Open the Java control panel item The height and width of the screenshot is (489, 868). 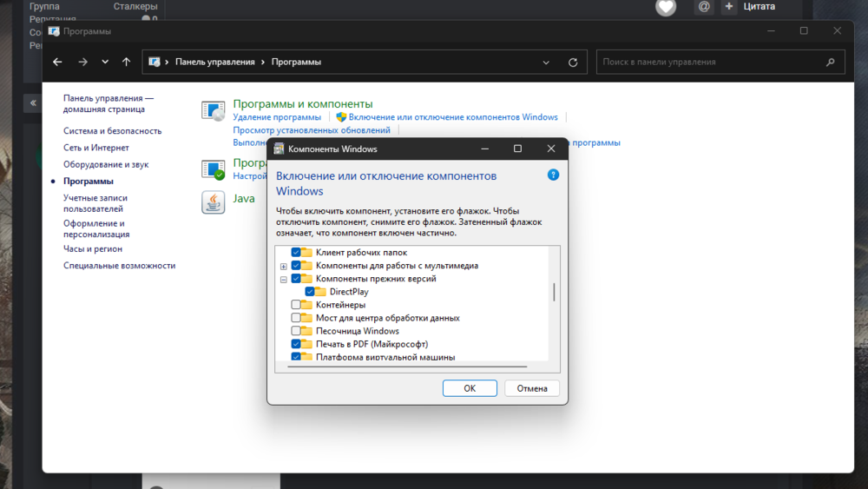244,198
